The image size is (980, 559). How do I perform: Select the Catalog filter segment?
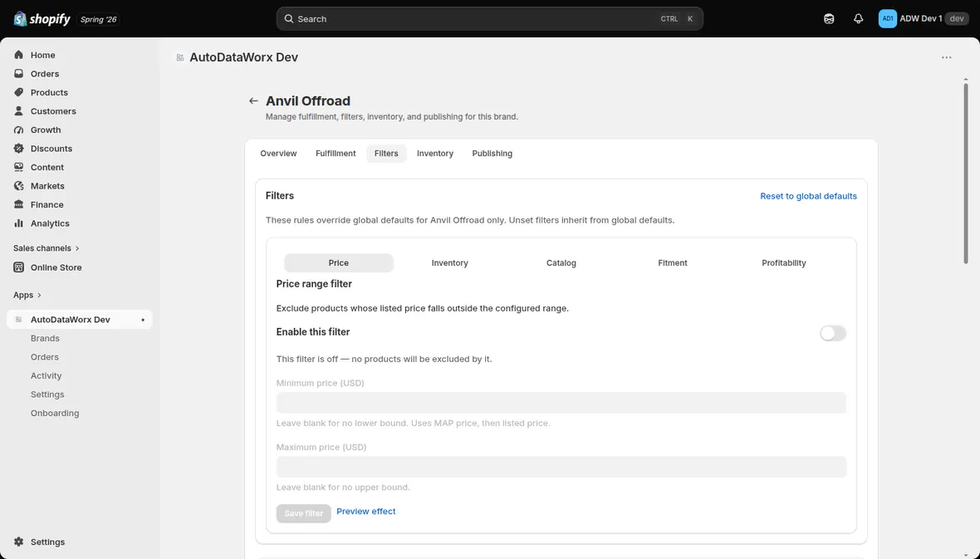[x=561, y=262]
